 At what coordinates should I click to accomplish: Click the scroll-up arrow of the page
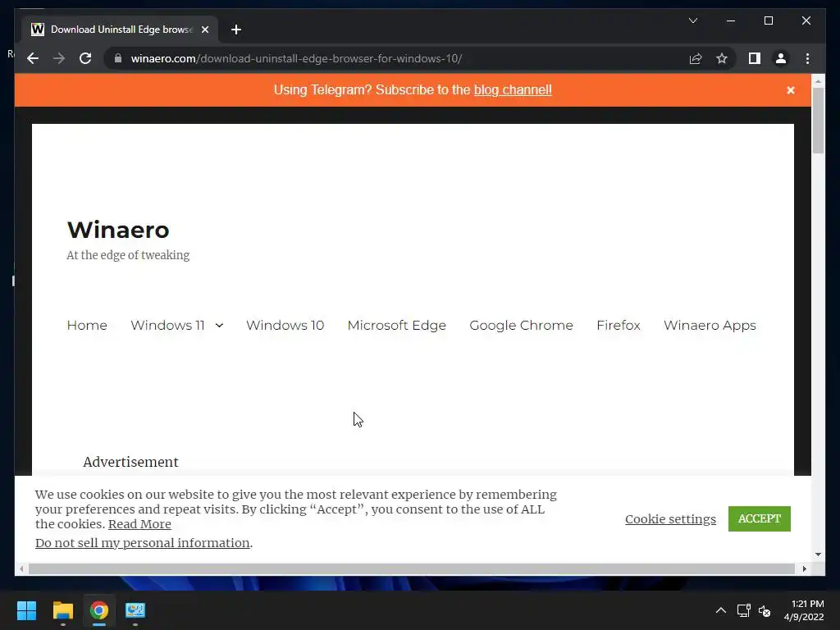pyautogui.click(x=818, y=81)
